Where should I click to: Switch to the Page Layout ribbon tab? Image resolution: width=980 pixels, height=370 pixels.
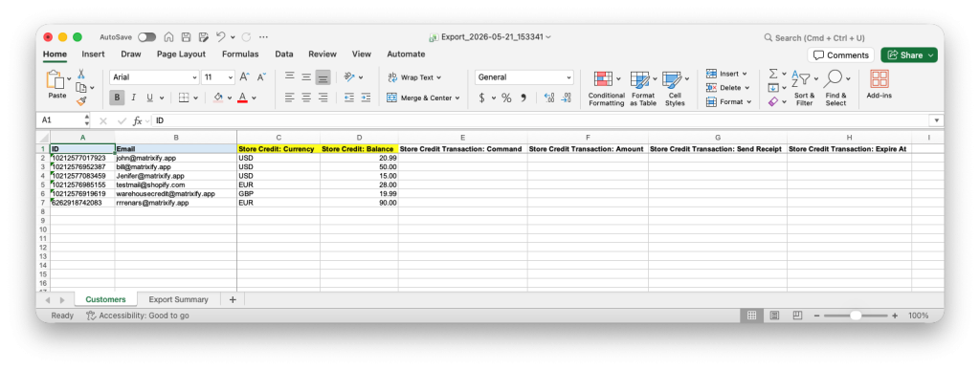point(181,54)
